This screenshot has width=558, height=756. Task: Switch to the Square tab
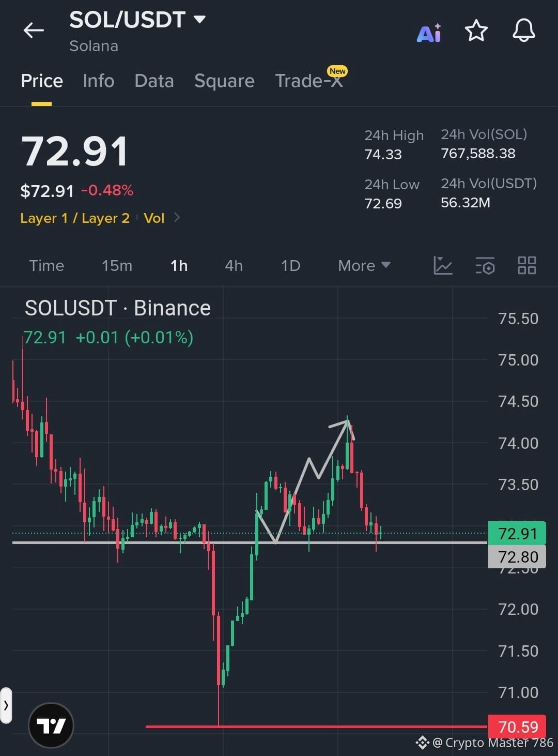(224, 81)
